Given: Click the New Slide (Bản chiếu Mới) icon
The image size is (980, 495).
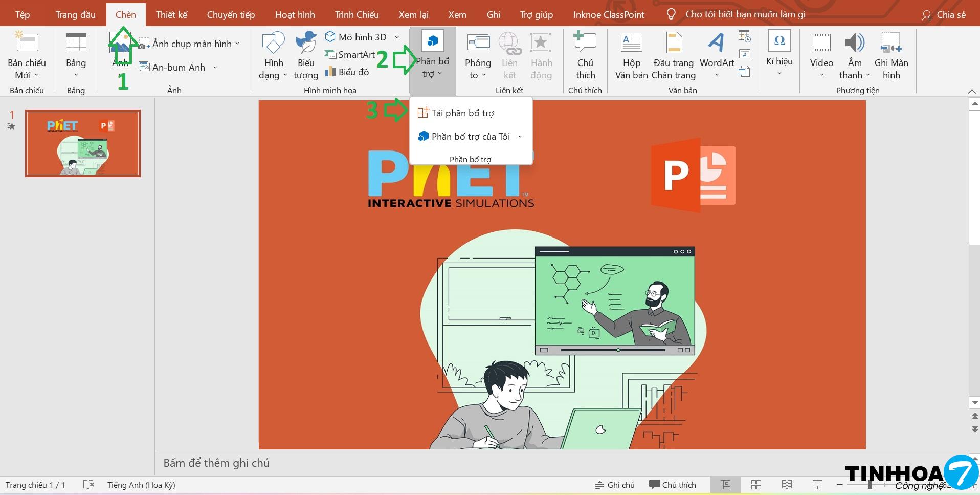Looking at the screenshot, I should [27, 43].
